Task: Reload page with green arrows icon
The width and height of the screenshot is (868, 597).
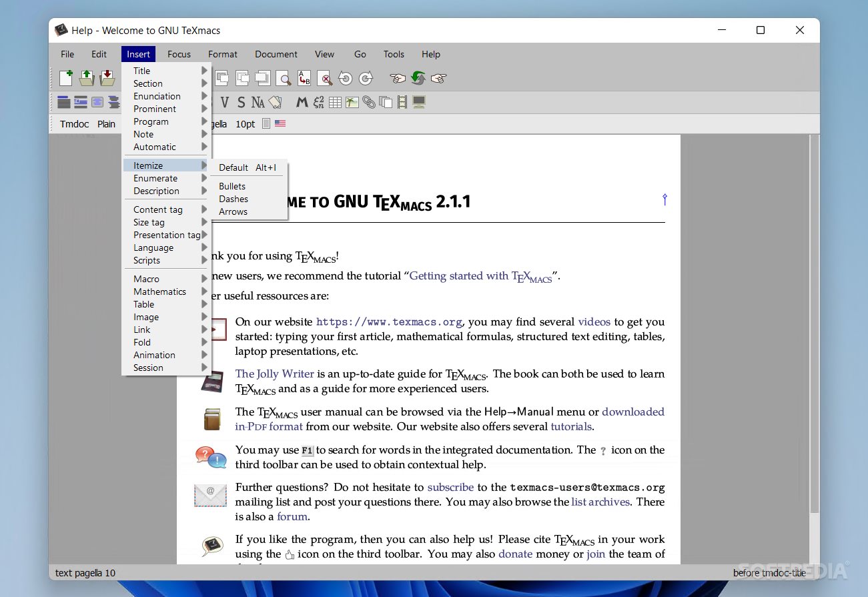Action: (418, 78)
